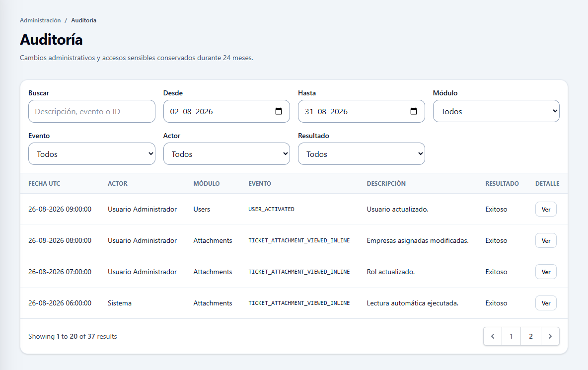This screenshot has height=370, width=588.
Task: Open the Resultado filter dropdown
Action: pos(362,153)
